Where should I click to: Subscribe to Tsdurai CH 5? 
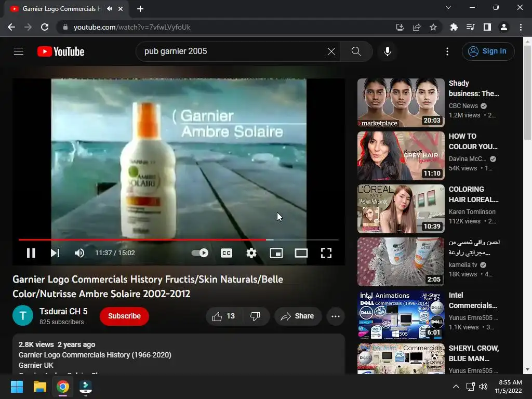(124, 316)
